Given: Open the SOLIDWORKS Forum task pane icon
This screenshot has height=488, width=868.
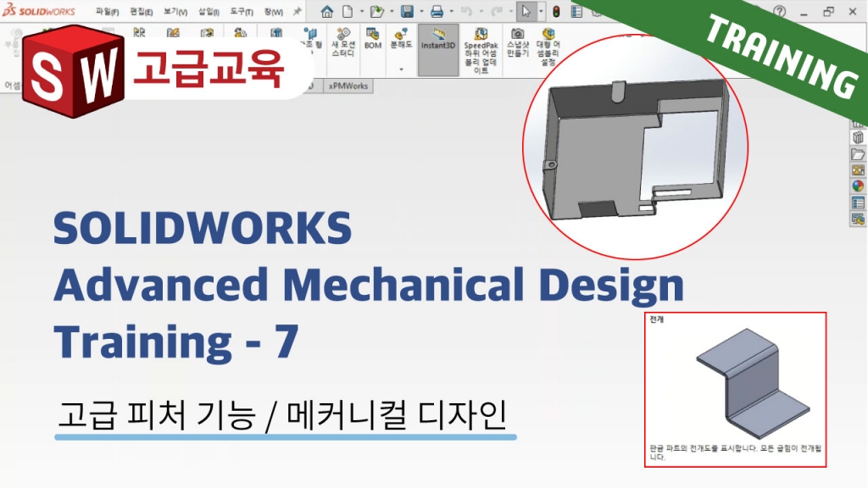Looking at the screenshot, I should click(x=858, y=219).
